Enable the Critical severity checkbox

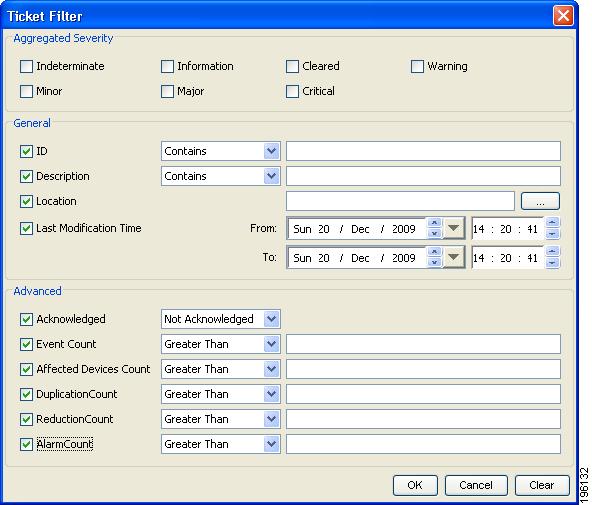coord(292,91)
